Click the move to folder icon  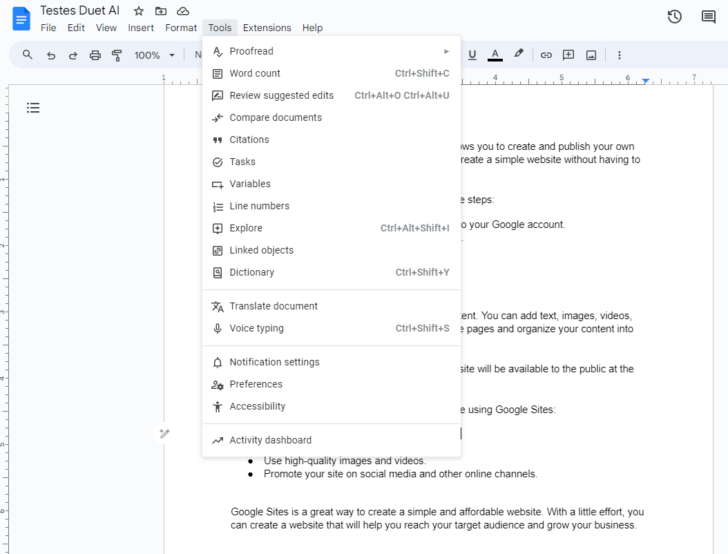pyautogui.click(x=161, y=11)
